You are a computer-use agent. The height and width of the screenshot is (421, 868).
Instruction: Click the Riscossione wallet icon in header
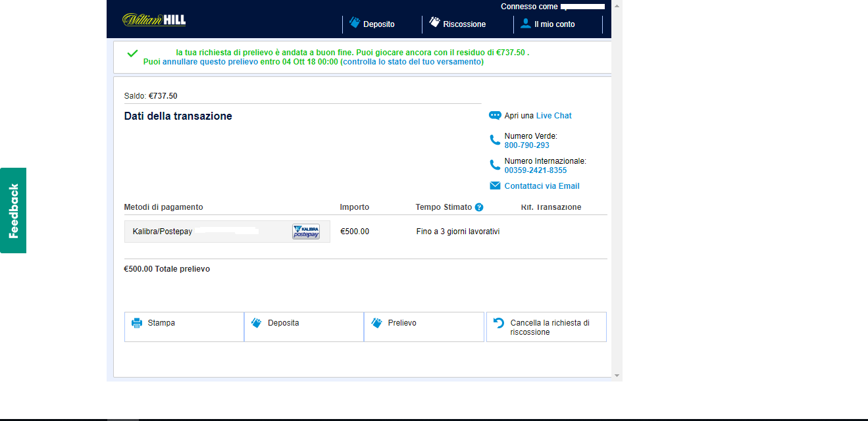434,22
